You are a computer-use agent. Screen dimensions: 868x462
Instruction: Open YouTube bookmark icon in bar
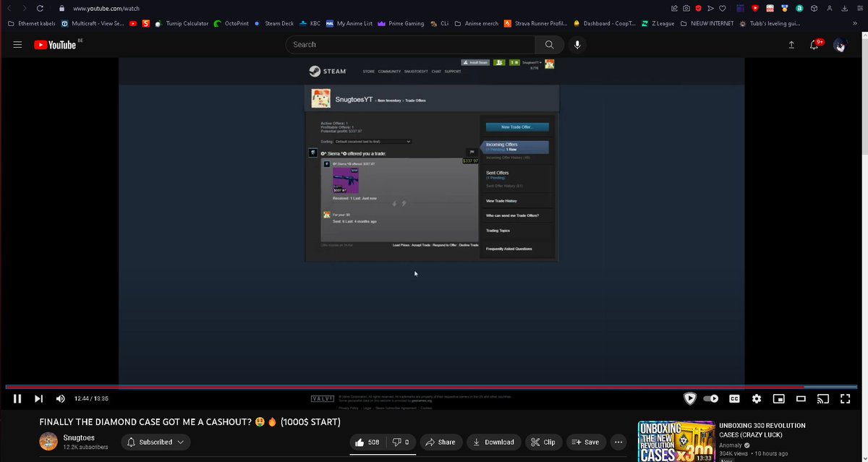133,23
